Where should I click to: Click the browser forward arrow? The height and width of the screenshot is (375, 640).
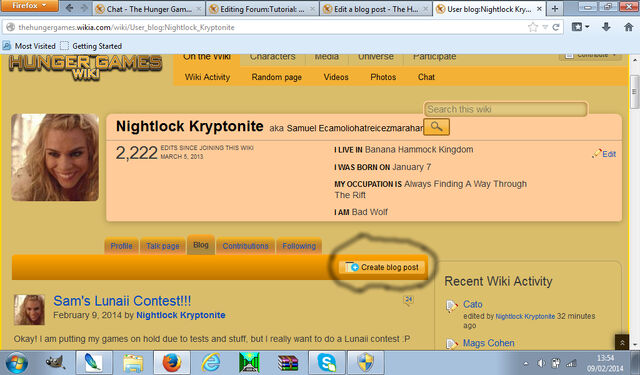coord(84,8)
